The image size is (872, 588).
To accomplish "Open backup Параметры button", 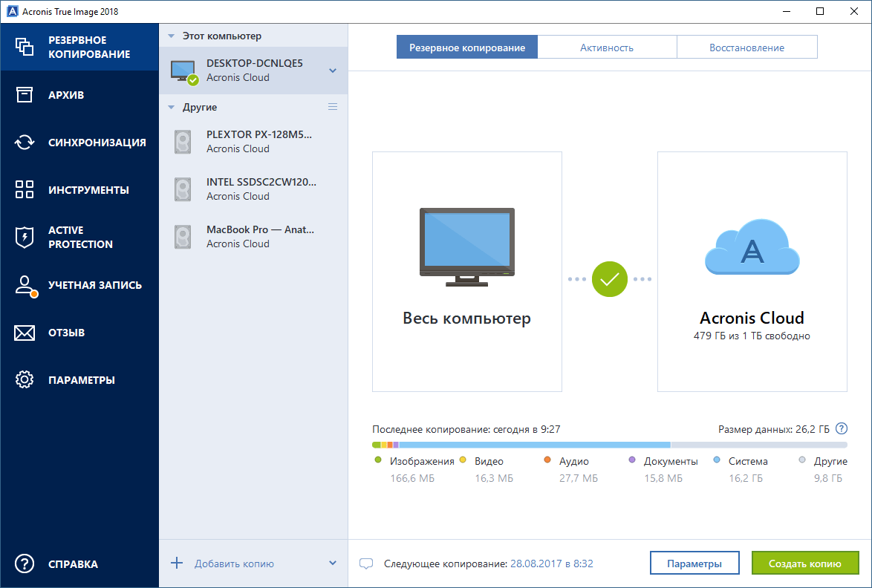I will coord(694,563).
